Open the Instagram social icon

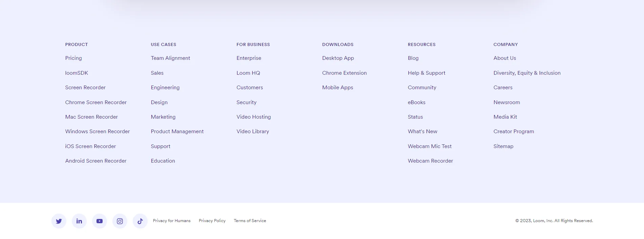[120, 221]
